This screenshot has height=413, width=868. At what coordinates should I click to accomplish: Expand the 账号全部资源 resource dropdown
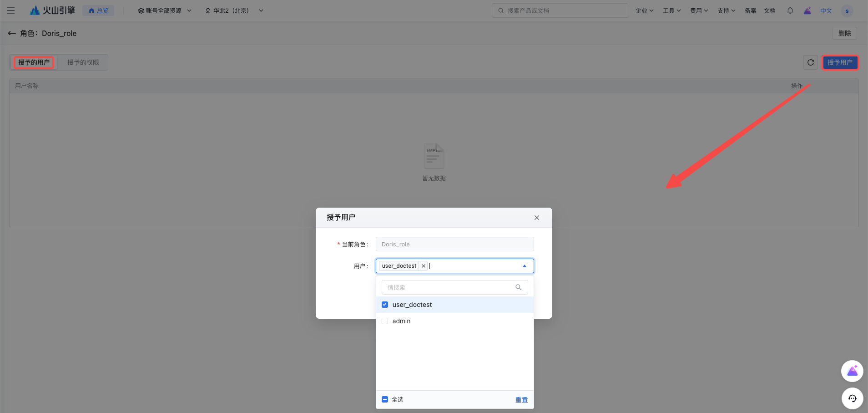pyautogui.click(x=165, y=10)
